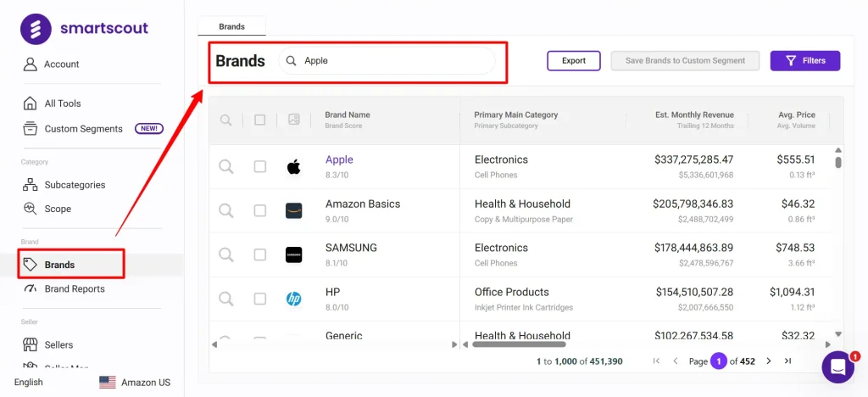
Task: Click the horizontal scrollbar thumb
Action: [x=519, y=344]
